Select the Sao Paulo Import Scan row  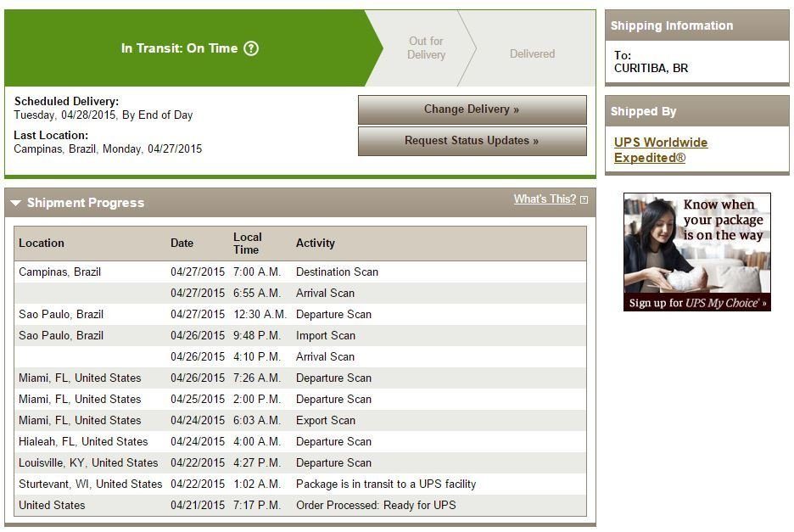click(300, 336)
